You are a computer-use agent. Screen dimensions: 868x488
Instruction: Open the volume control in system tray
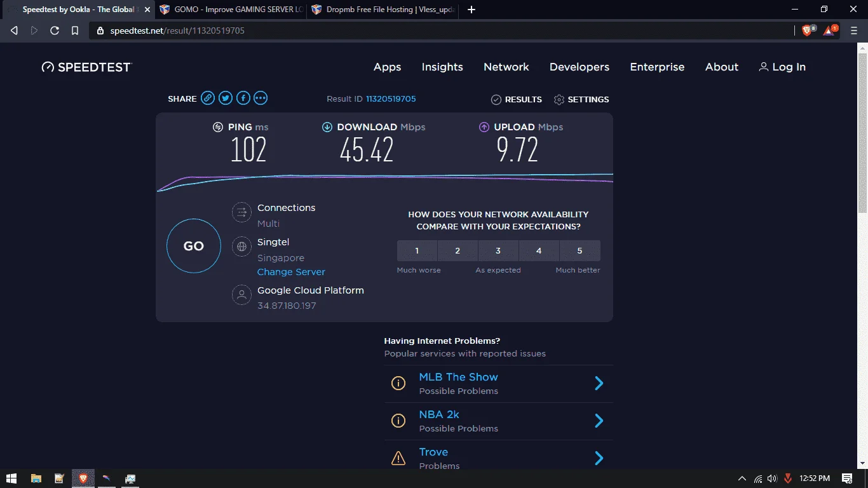(772, 478)
